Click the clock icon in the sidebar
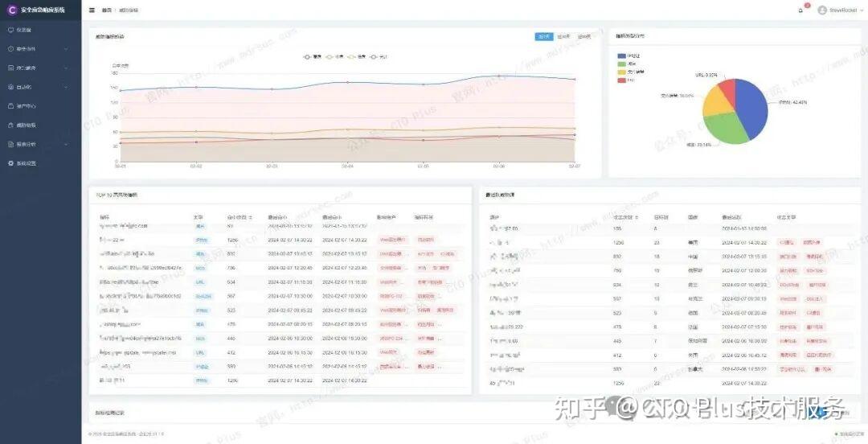 (10, 49)
